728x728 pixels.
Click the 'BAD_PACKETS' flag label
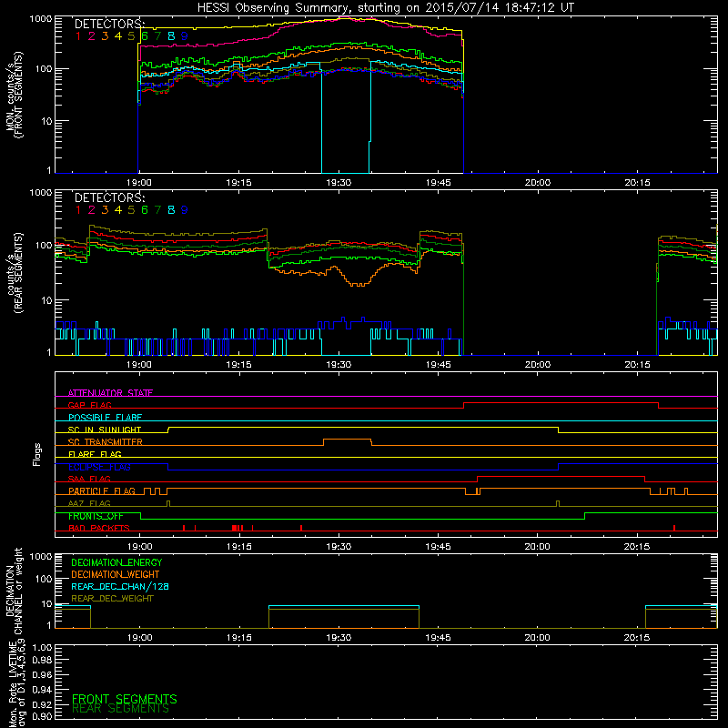99,528
